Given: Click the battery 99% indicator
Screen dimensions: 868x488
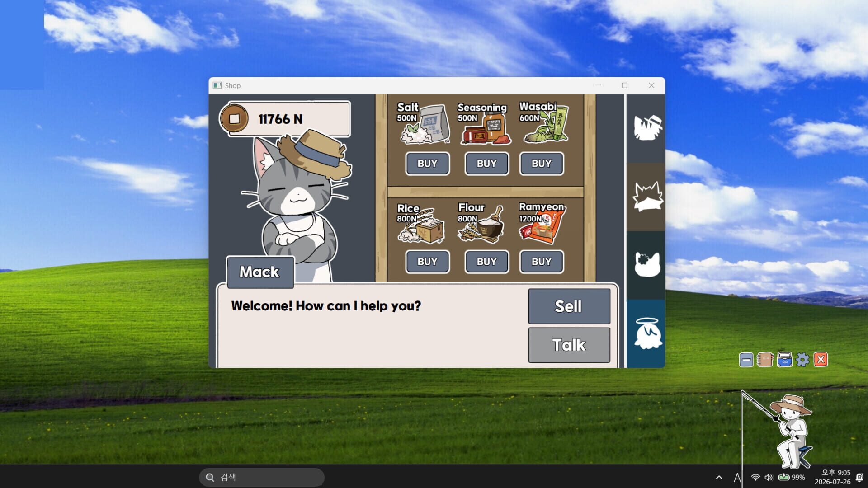Looking at the screenshot, I should click(x=792, y=477).
